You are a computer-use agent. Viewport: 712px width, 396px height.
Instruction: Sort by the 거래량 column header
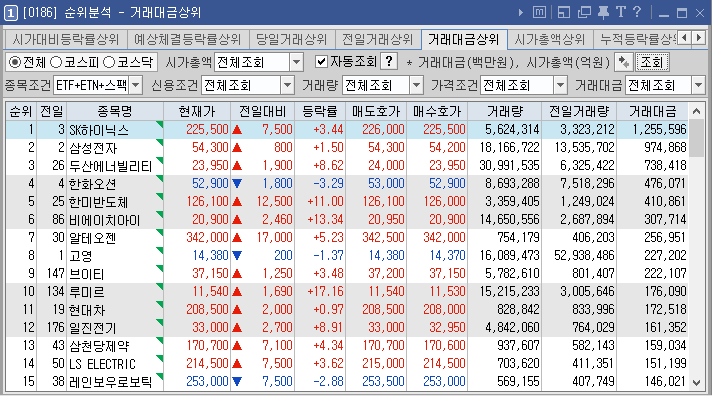(x=504, y=111)
